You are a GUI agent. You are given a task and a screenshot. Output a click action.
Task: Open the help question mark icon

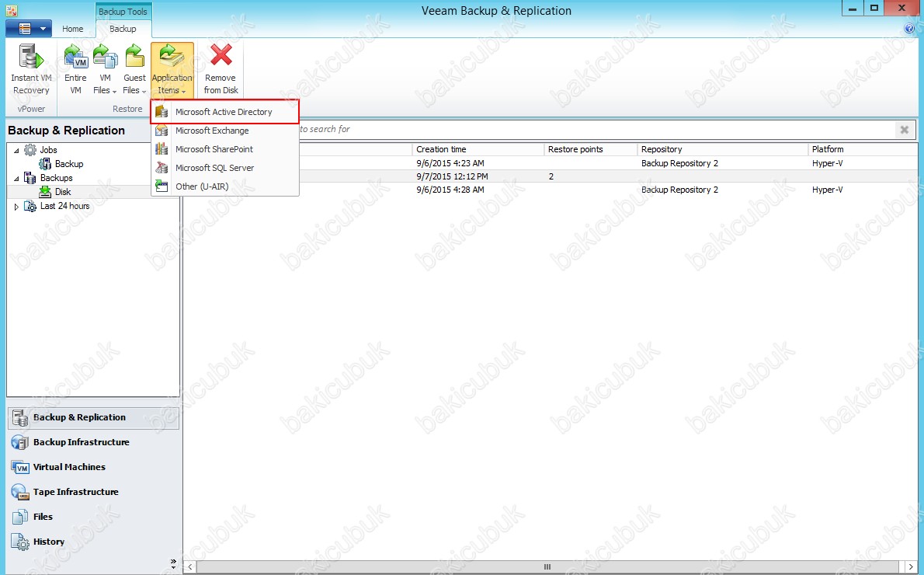pos(909,28)
